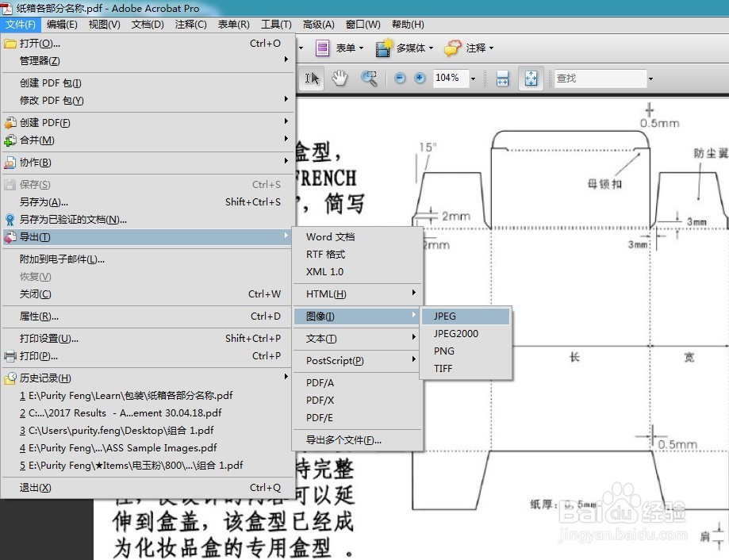729x560 pixels.
Task: Click the 查找 search input field
Action: 600,79
